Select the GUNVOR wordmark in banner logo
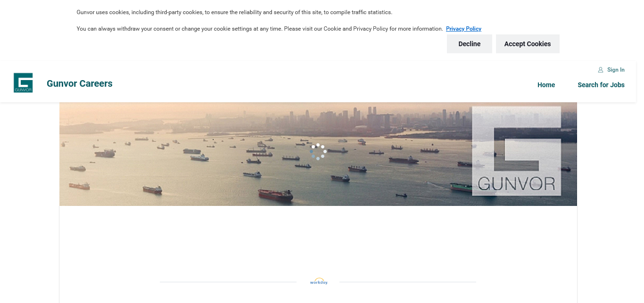The height and width of the screenshot is (303, 644). (517, 183)
